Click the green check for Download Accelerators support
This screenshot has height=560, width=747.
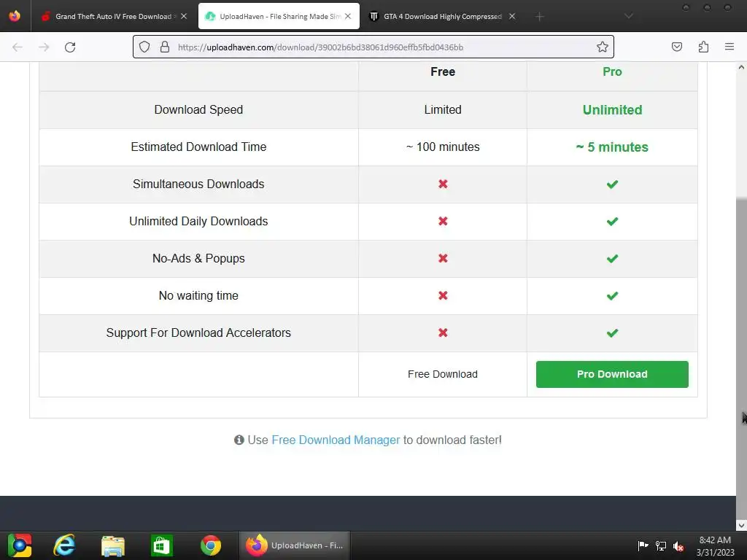pos(612,332)
